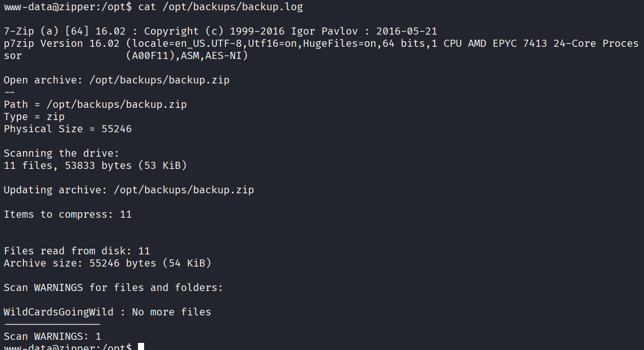Click 'Scan WARNINGS for files and folders:' text
The image size is (644, 350).
click(x=114, y=287)
